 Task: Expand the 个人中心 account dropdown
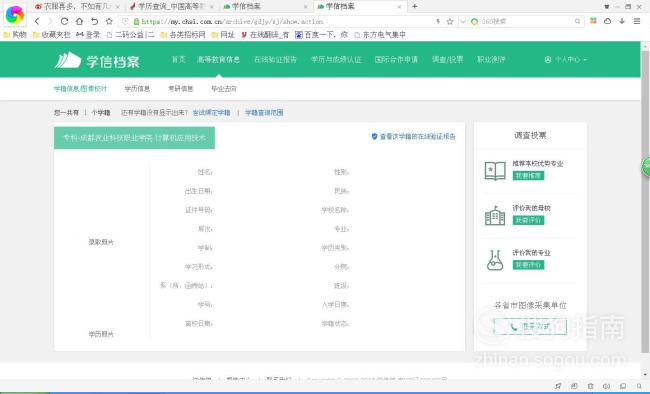pyautogui.click(x=566, y=60)
